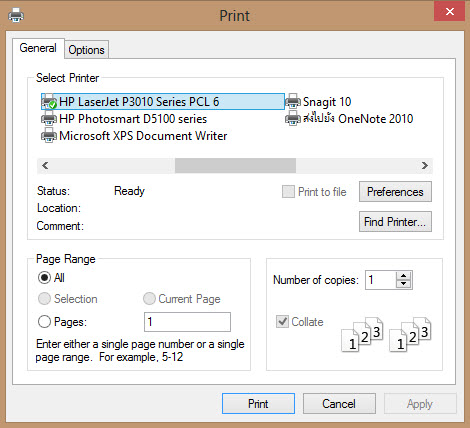Select the Snagit 10 printer icon
470x428 pixels.
tap(293, 102)
